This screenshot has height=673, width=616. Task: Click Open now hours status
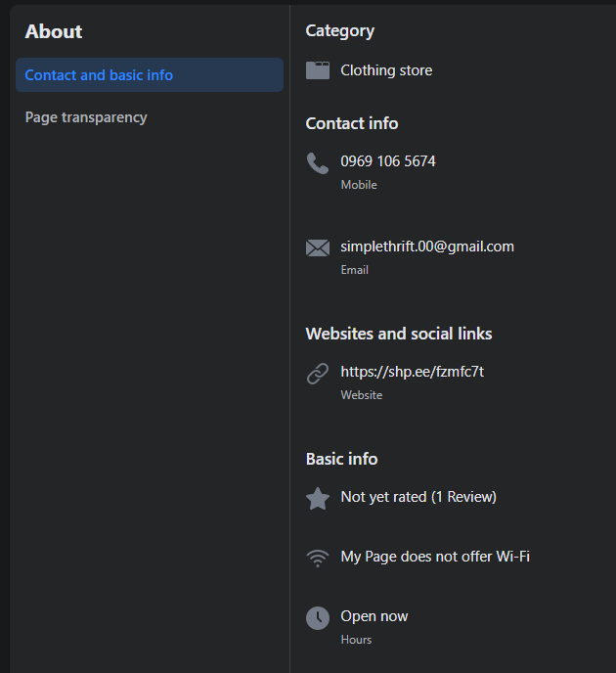374,616
